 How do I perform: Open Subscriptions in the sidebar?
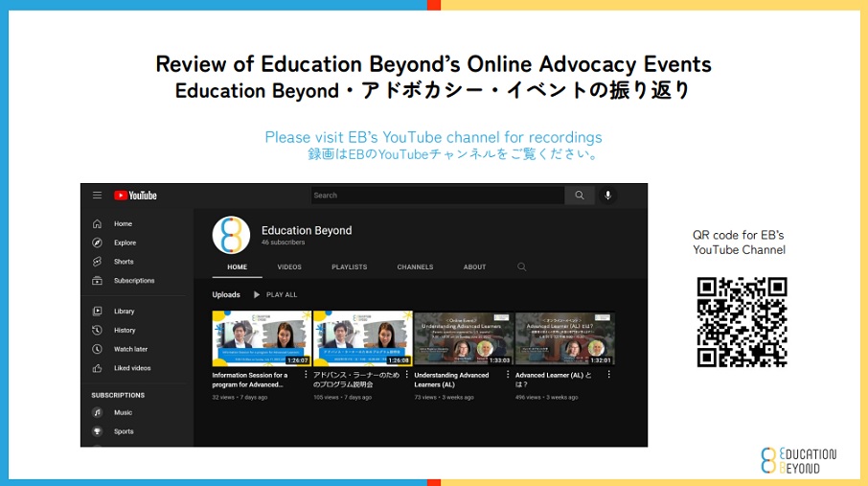[x=134, y=281]
